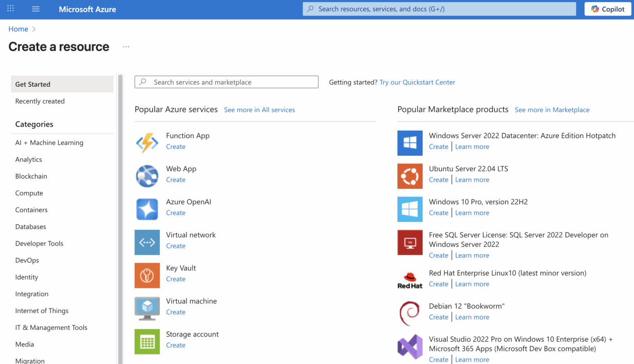Screen dimensions: 634x364
Task: Open the hamburger portal menu
Action: (36, 9)
